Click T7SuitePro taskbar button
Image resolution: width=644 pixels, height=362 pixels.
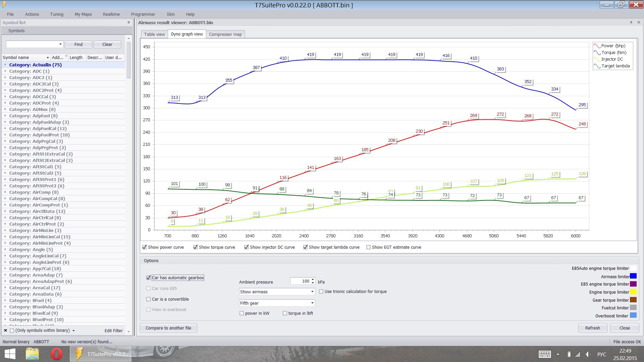101,354
